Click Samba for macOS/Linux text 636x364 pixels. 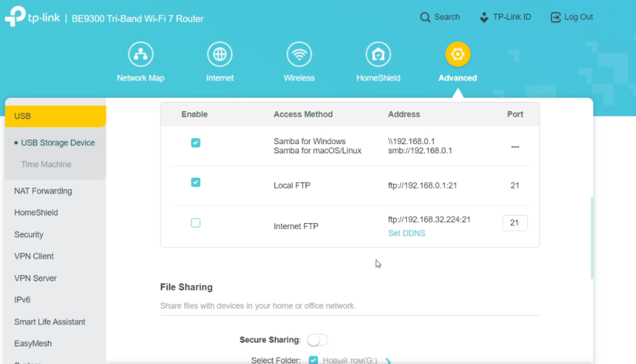317,150
